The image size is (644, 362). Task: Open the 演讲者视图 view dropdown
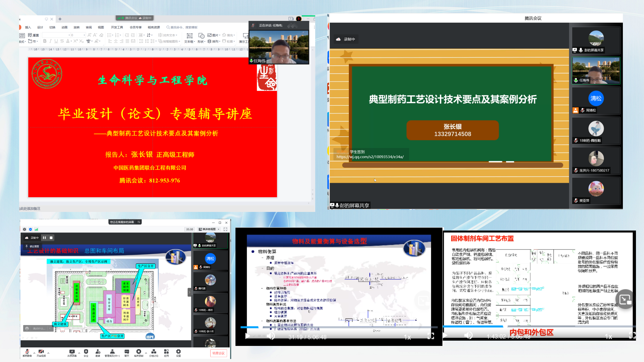(209, 229)
